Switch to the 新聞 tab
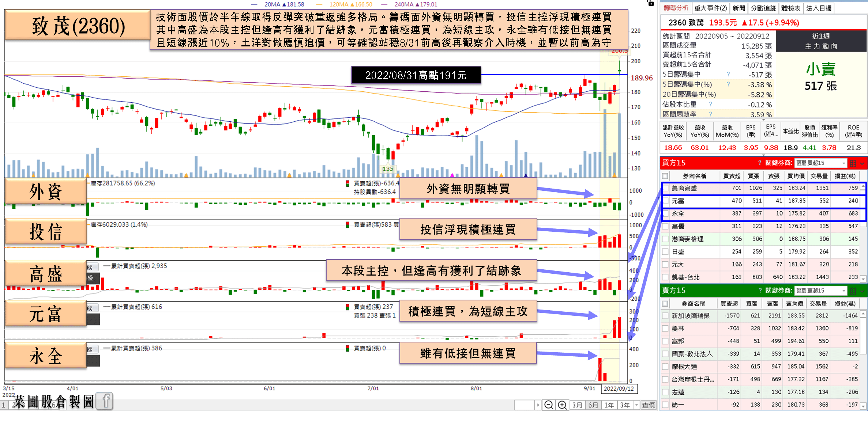 (739, 8)
